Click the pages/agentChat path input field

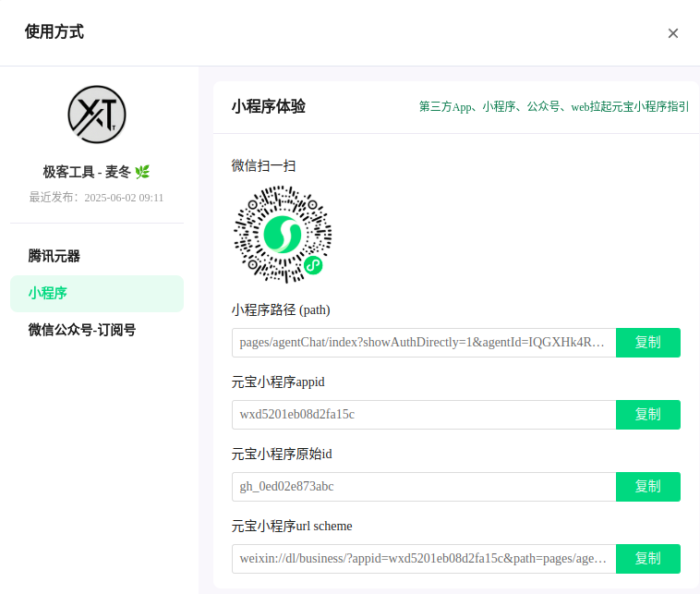(x=423, y=343)
